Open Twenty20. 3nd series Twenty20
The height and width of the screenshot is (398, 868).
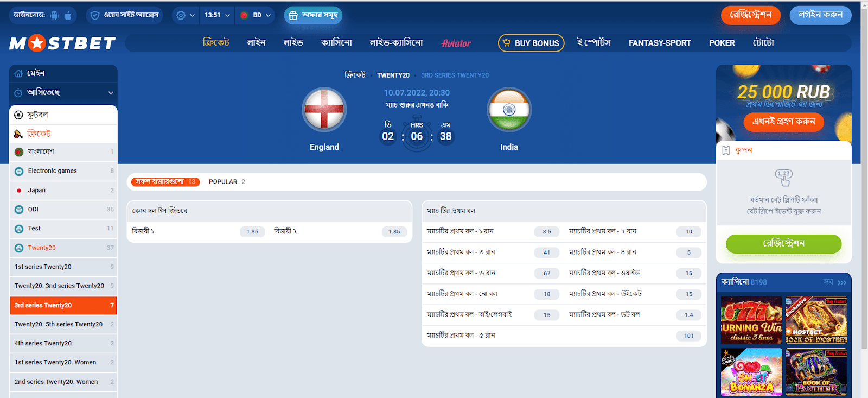pyautogui.click(x=63, y=286)
